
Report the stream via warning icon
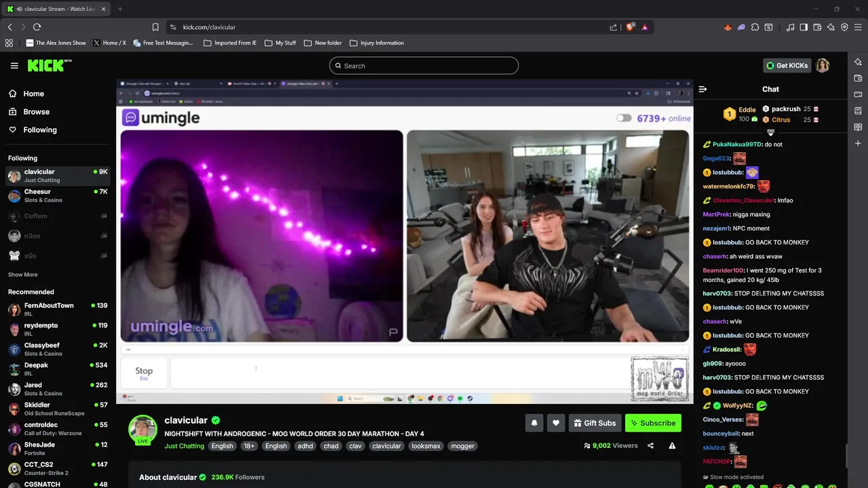tap(672, 445)
